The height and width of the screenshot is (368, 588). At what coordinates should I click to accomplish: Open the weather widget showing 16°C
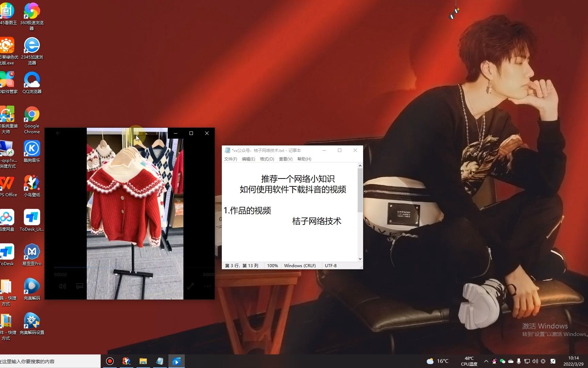[438, 361]
